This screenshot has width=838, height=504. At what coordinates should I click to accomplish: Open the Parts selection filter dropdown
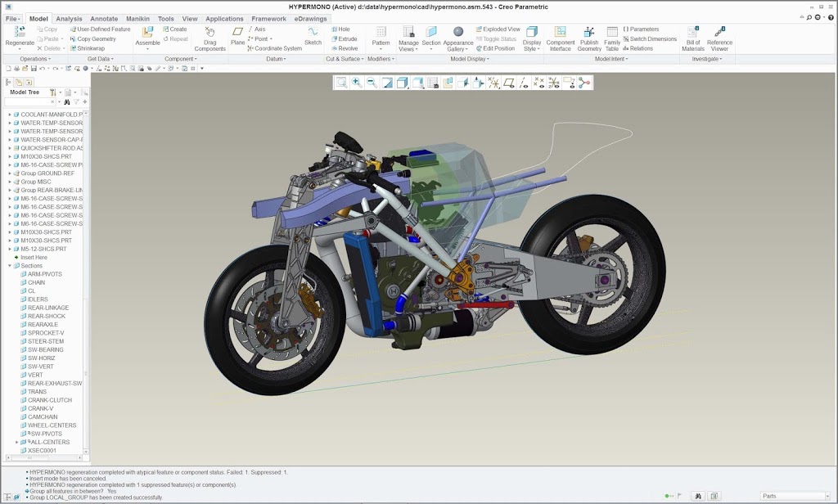tap(791, 496)
